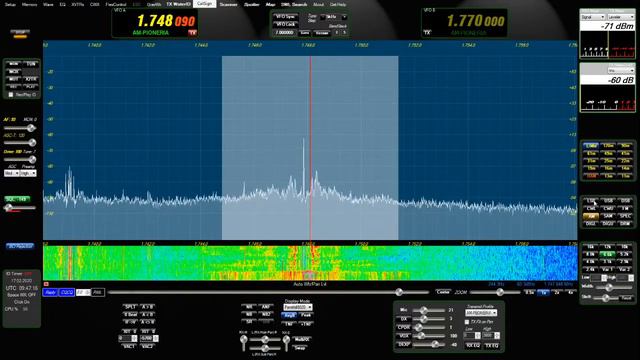Open the second meter's mode dropdown
Image resolution: width=640 pixels, height=360 pixels.
(621, 71)
